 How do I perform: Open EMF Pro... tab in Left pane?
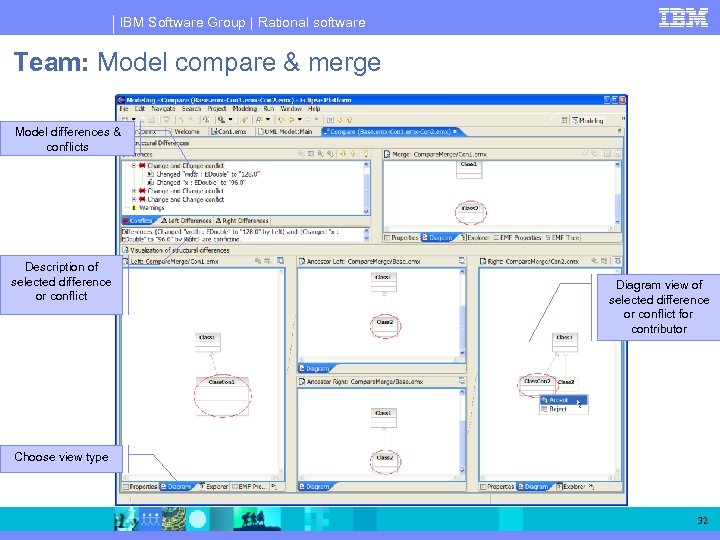click(249, 486)
